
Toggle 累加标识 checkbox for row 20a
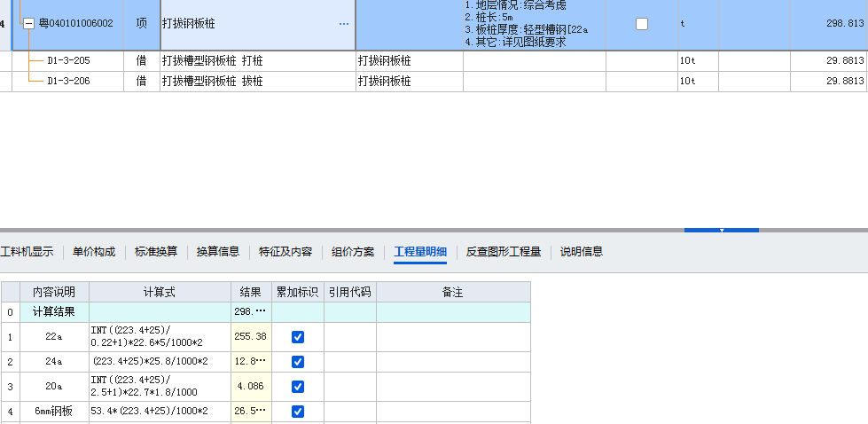coord(298,387)
